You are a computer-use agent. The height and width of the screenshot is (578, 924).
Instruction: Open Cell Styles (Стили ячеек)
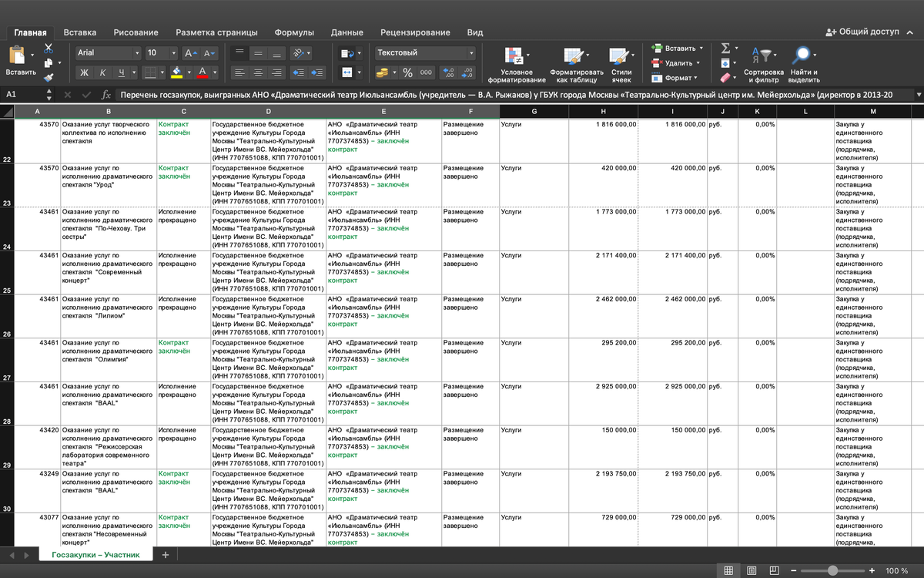[621, 65]
